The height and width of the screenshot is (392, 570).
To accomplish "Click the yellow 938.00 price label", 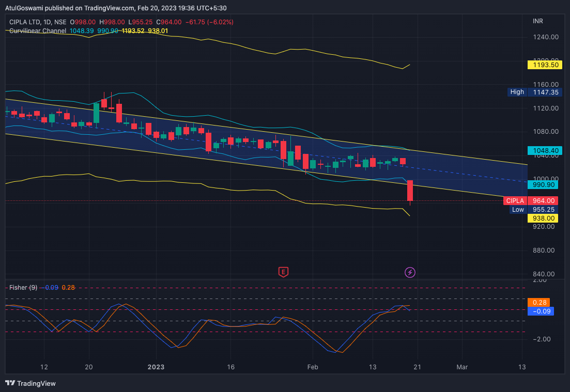I will 543,218.
